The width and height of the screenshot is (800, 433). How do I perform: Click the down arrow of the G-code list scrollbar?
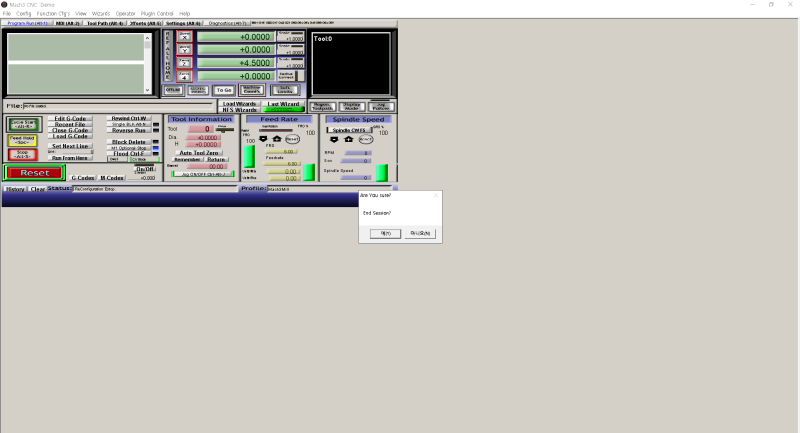147,90
